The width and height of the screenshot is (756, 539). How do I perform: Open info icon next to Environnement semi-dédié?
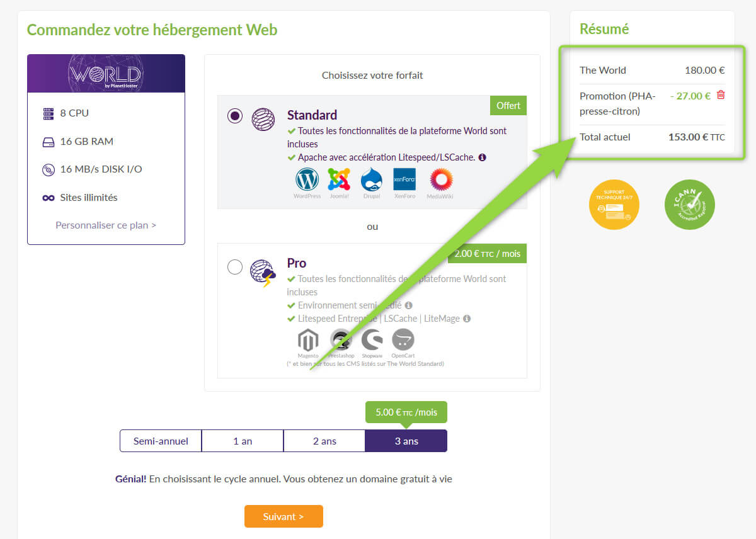(409, 305)
